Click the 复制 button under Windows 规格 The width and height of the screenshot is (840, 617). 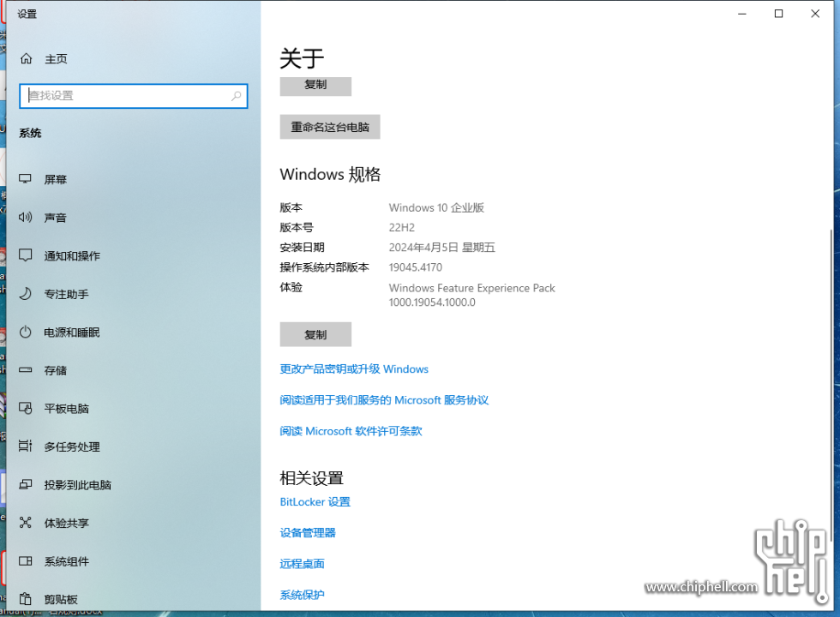[x=315, y=334]
